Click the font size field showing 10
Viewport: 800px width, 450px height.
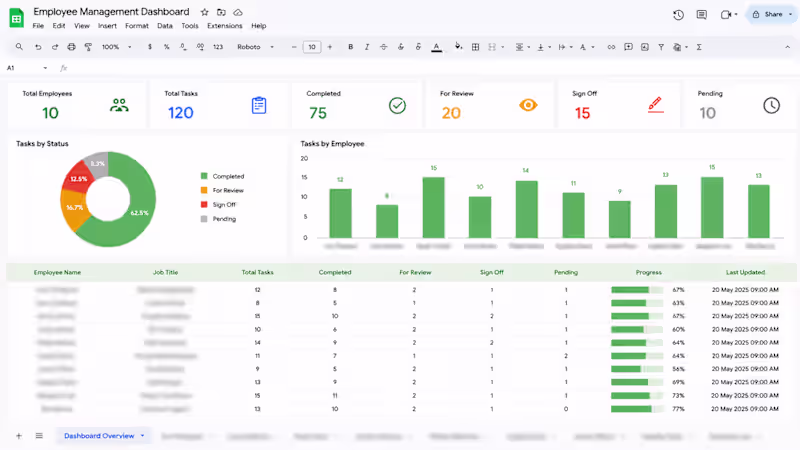pos(312,47)
